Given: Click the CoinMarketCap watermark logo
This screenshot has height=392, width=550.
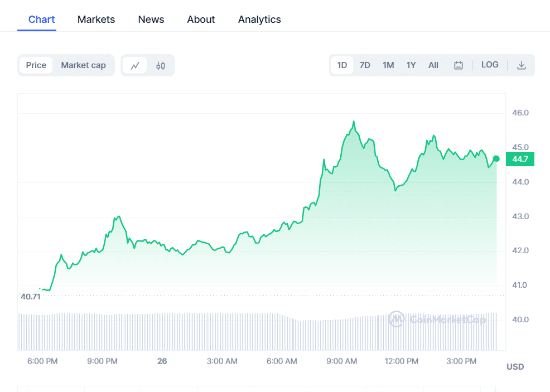Looking at the screenshot, I should point(437,319).
